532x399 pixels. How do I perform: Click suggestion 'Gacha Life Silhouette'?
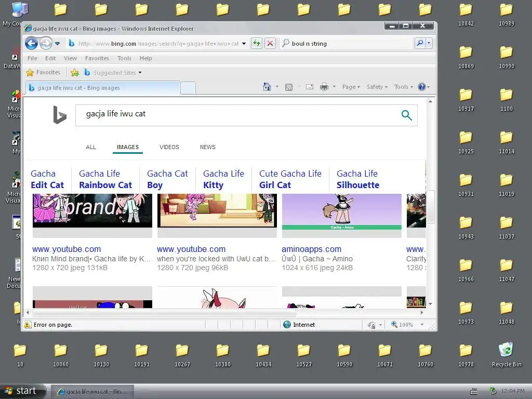[x=358, y=179]
